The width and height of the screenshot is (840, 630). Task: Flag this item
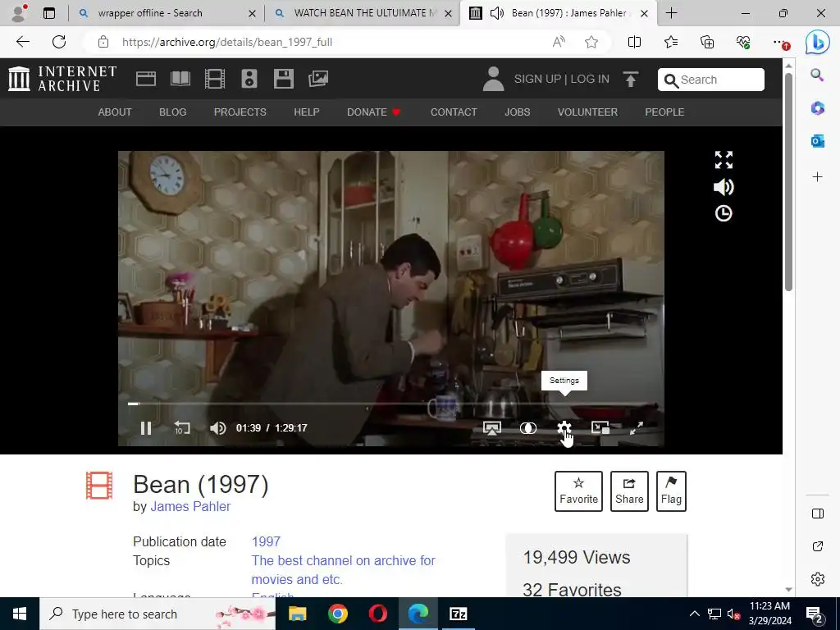(x=671, y=491)
